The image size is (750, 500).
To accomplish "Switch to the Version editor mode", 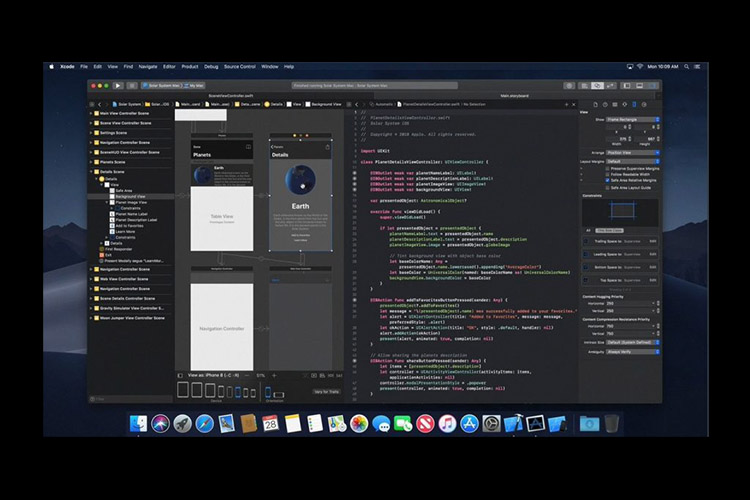I will [610, 86].
